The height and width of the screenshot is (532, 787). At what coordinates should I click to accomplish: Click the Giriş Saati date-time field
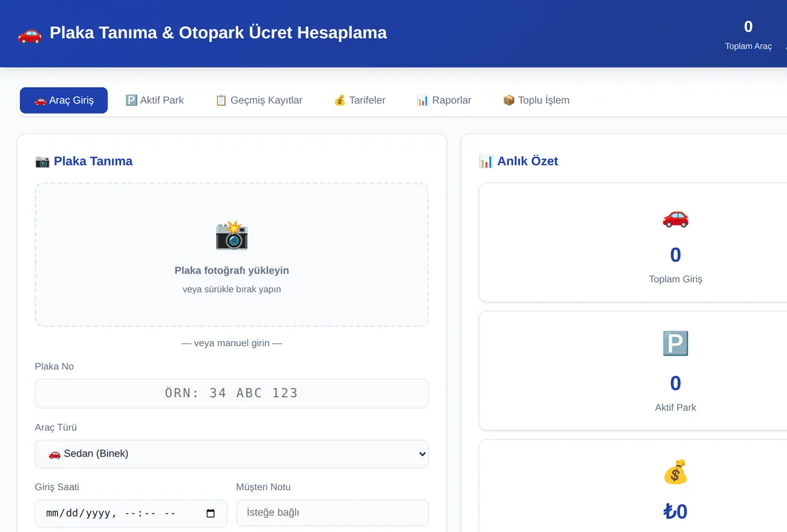coord(131,513)
